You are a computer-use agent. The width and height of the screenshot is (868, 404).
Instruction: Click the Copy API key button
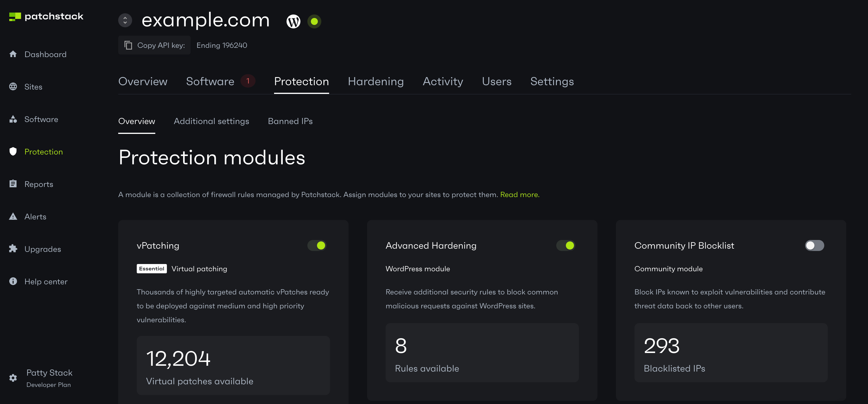pos(154,45)
